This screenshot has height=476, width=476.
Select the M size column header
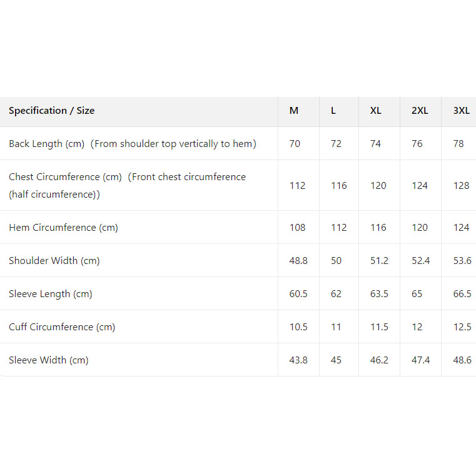coord(294,111)
